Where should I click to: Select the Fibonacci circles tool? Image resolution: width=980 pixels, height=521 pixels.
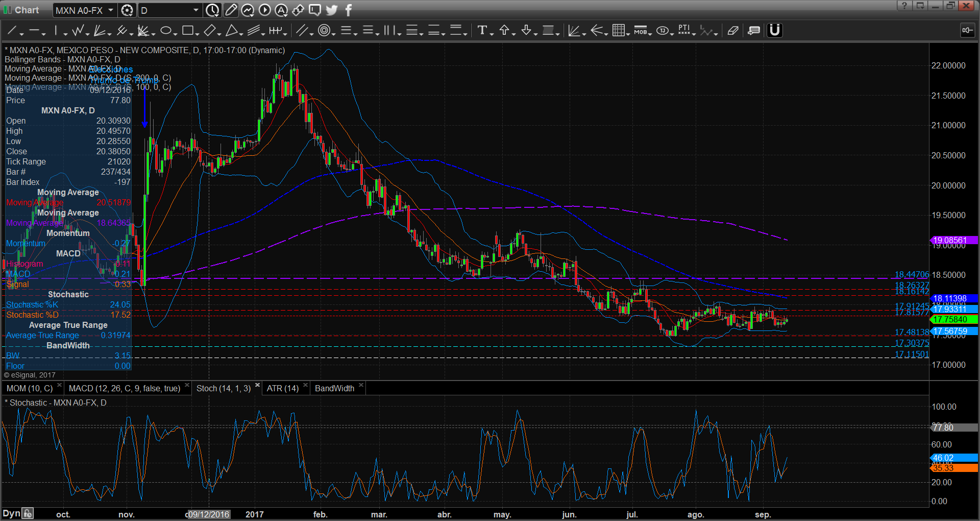pyautogui.click(x=324, y=31)
